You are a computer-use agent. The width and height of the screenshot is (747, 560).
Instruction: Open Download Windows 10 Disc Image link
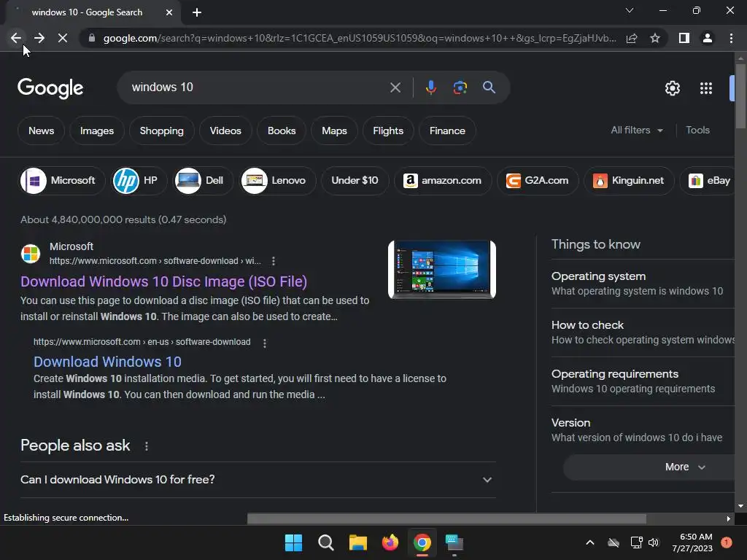pyautogui.click(x=164, y=282)
